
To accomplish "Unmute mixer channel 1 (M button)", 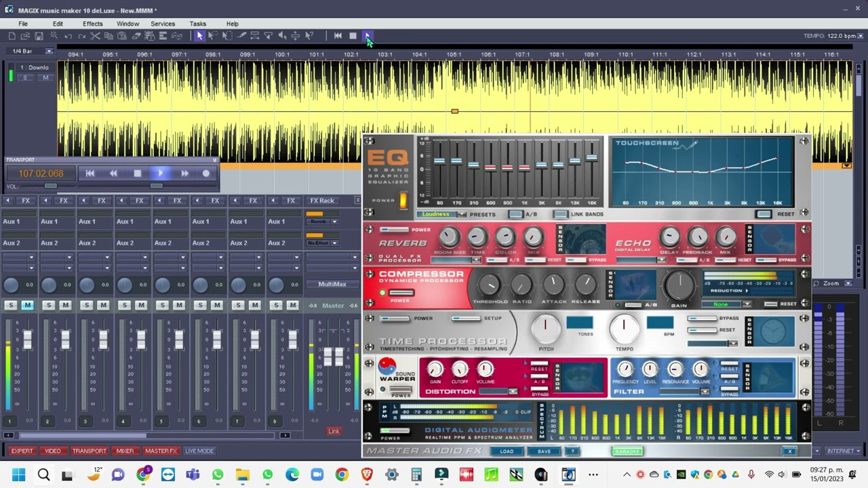I will tap(27, 306).
